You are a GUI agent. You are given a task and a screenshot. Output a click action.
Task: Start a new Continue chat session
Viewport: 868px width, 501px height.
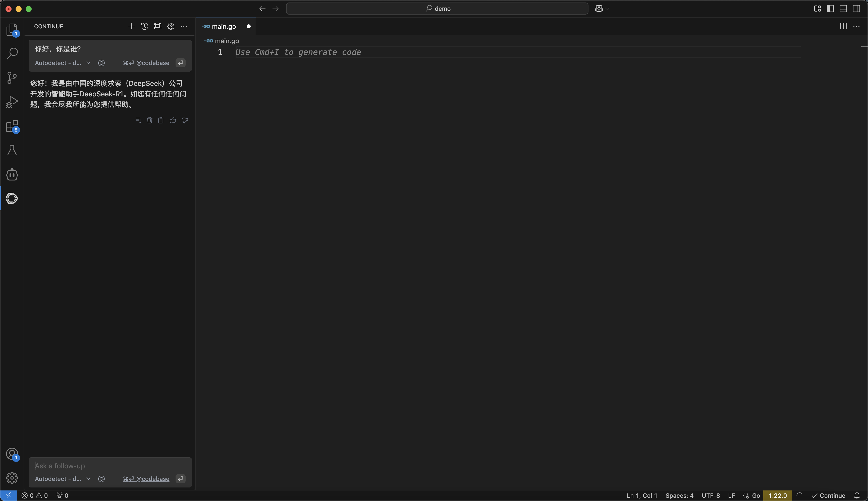click(x=131, y=27)
